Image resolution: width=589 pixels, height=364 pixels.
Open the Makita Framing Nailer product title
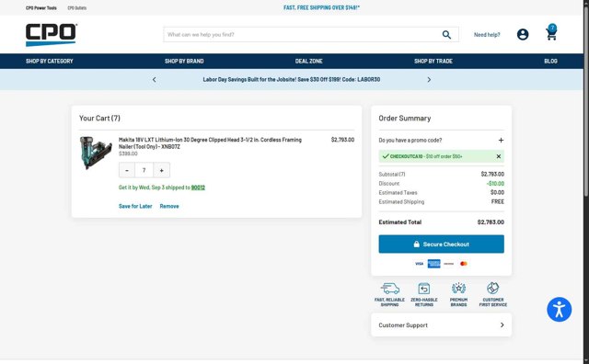[x=210, y=143]
